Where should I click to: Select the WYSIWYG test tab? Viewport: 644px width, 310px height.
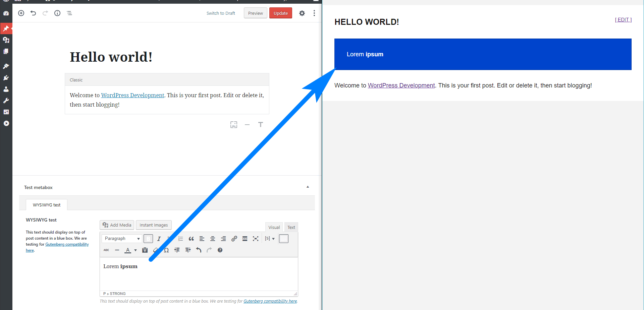coord(47,205)
